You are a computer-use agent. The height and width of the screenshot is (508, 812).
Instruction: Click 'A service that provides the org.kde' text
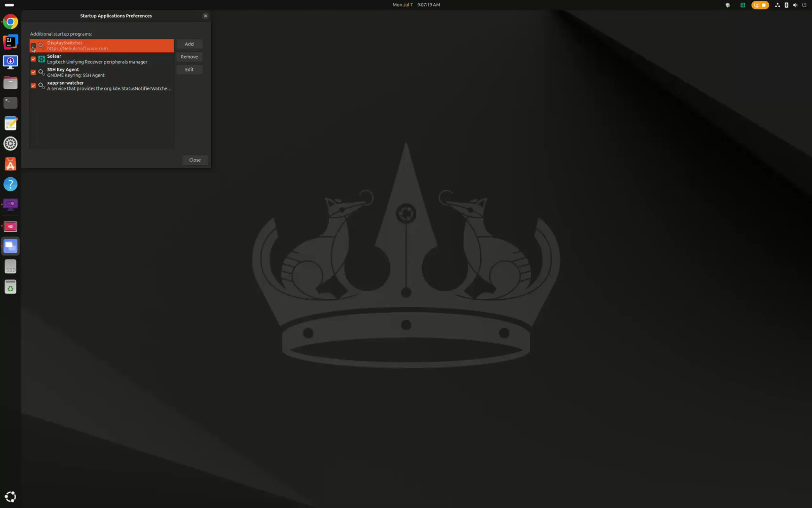pyautogui.click(x=109, y=88)
